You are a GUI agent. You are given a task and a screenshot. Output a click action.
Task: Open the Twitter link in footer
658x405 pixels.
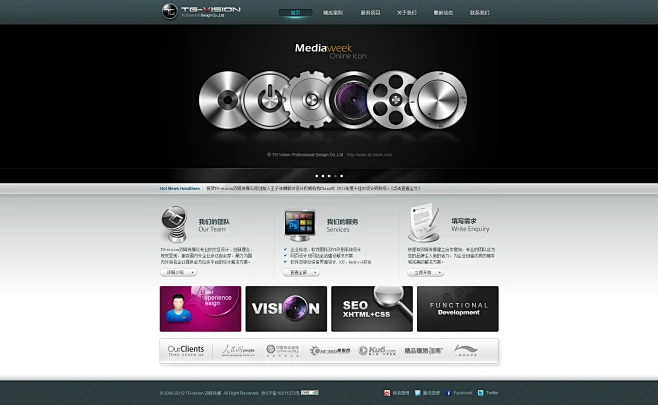point(489,393)
